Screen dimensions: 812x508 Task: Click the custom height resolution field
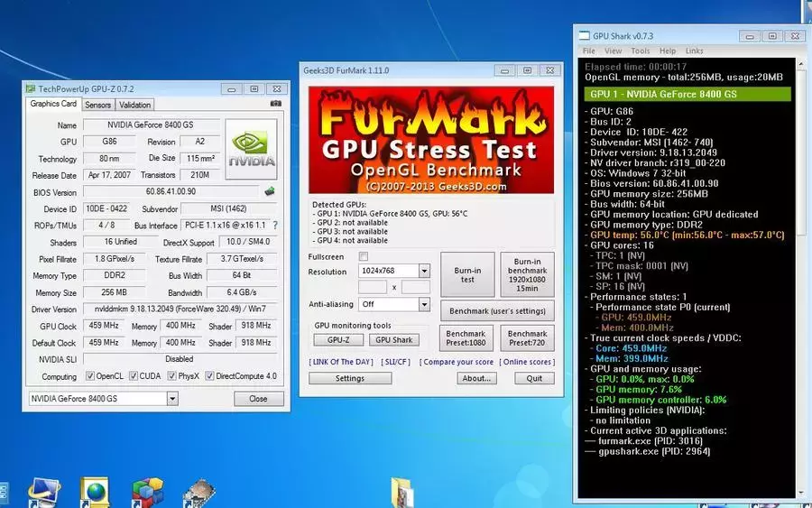pyautogui.click(x=415, y=287)
